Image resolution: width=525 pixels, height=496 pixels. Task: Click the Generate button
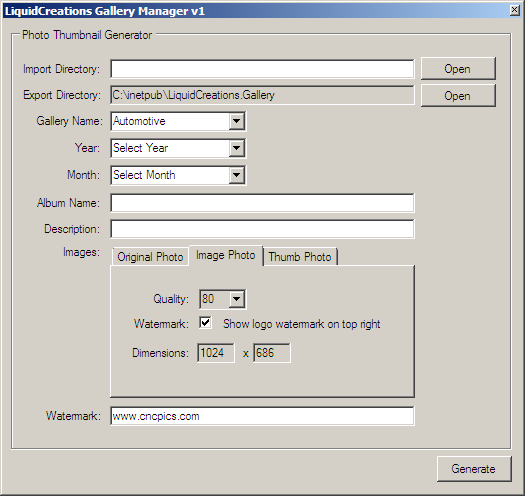pyautogui.click(x=474, y=469)
